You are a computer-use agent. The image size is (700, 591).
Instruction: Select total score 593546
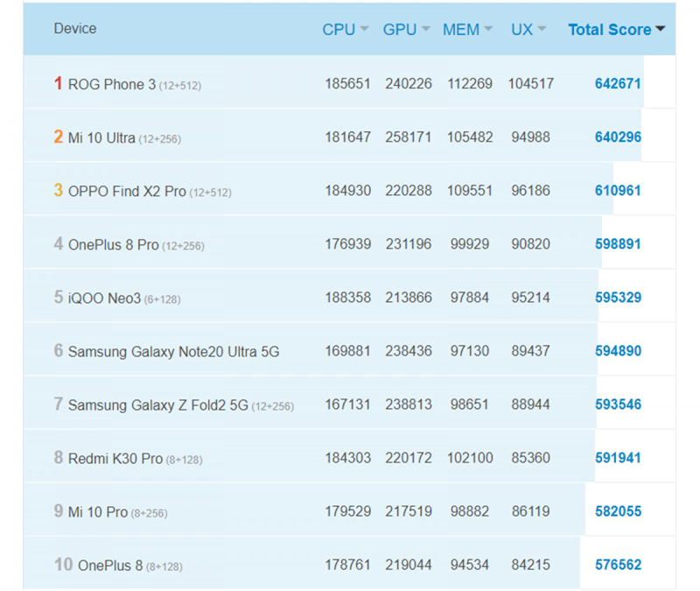618,405
